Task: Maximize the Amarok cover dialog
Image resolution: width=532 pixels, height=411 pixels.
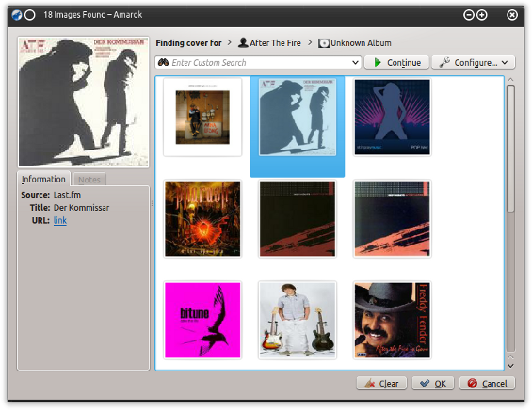Action: coord(482,15)
